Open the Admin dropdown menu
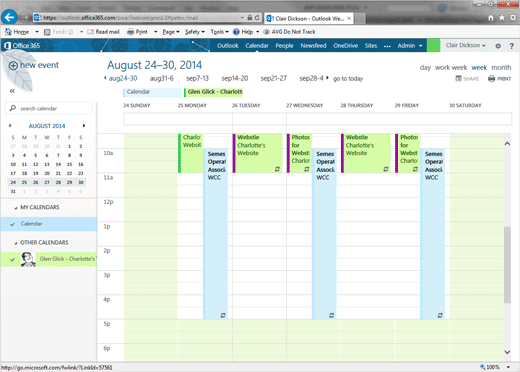The width and height of the screenshot is (520, 372). tap(410, 46)
